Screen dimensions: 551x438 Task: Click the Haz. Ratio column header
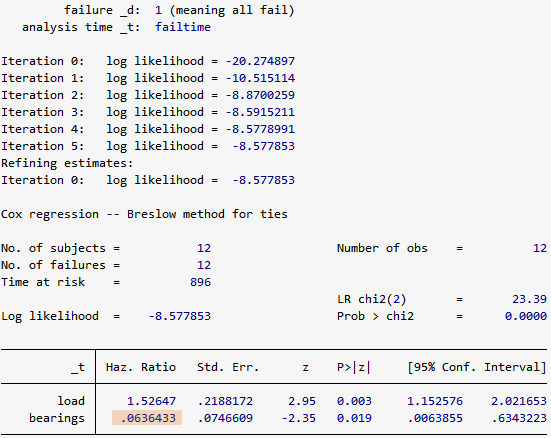click(x=141, y=367)
